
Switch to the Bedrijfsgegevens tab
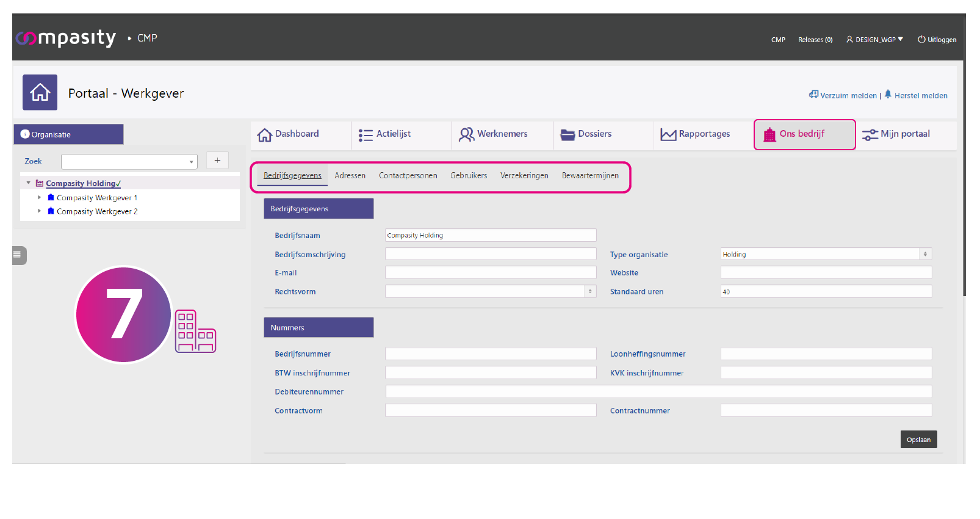292,175
